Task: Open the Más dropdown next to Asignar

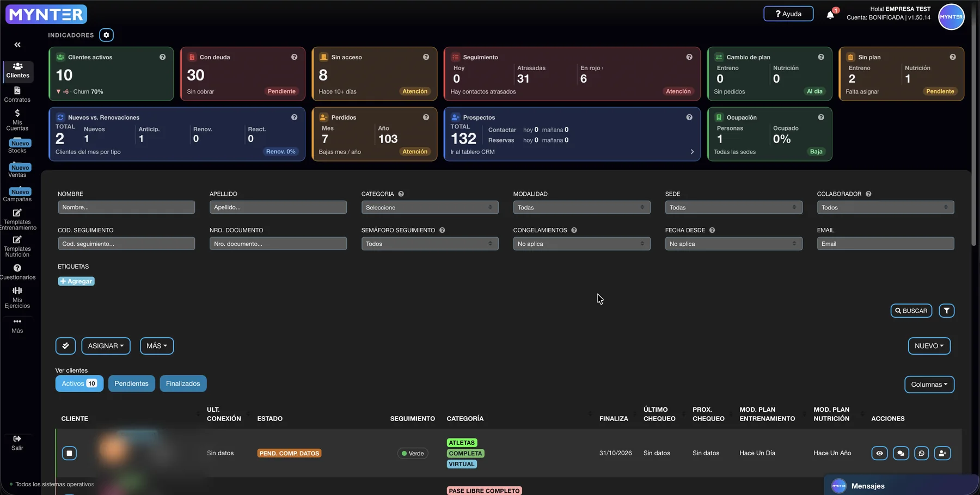Action: point(157,346)
